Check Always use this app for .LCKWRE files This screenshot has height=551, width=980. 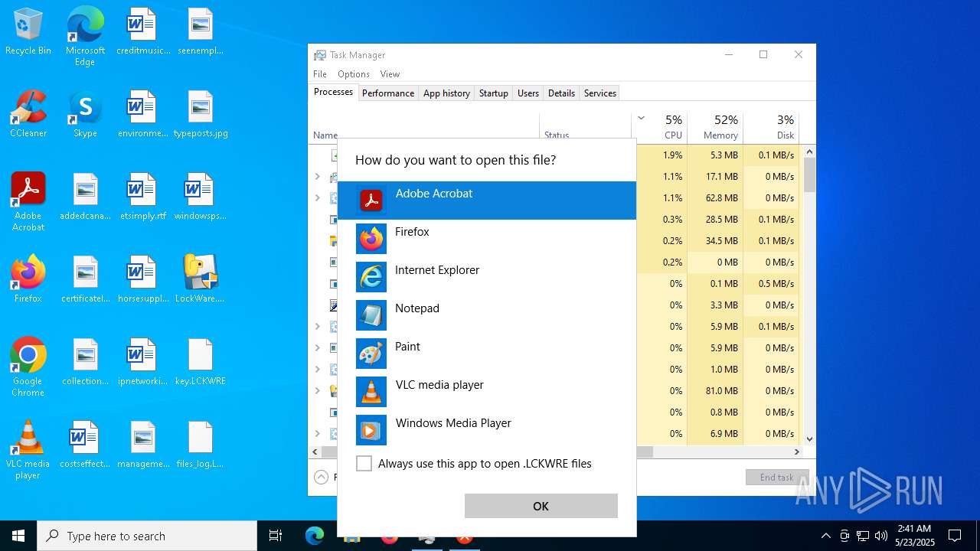[364, 463]
